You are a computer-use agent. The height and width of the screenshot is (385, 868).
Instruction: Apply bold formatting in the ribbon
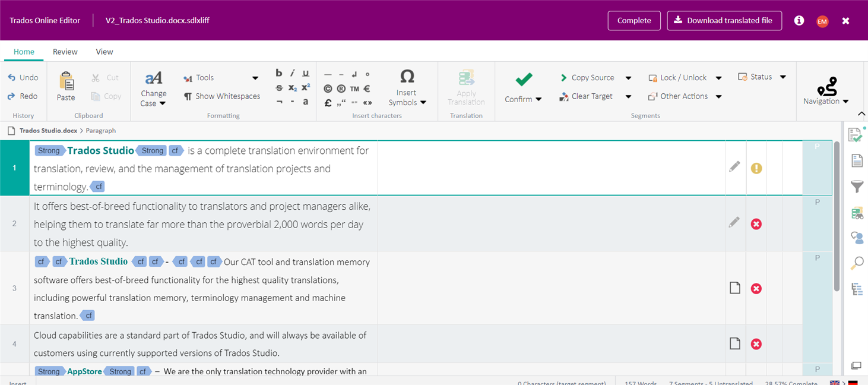click(x=279, y=73)
